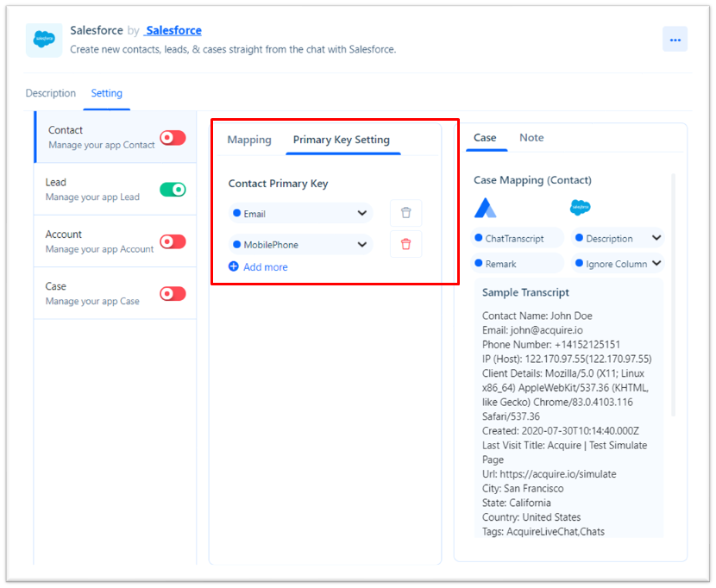The image size is (716, 588).
Task: Select the Contact sidebar item
Action: [x=116, y=137]
